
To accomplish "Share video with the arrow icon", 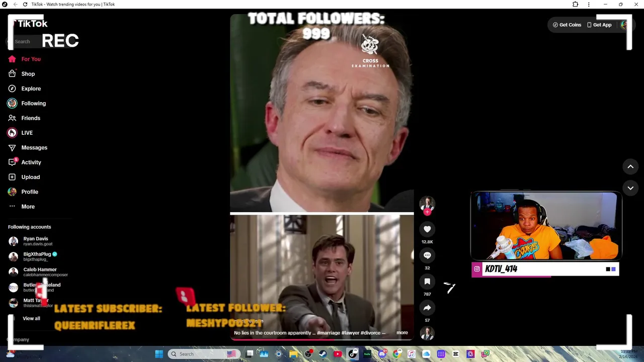I will tap(427, 308).
